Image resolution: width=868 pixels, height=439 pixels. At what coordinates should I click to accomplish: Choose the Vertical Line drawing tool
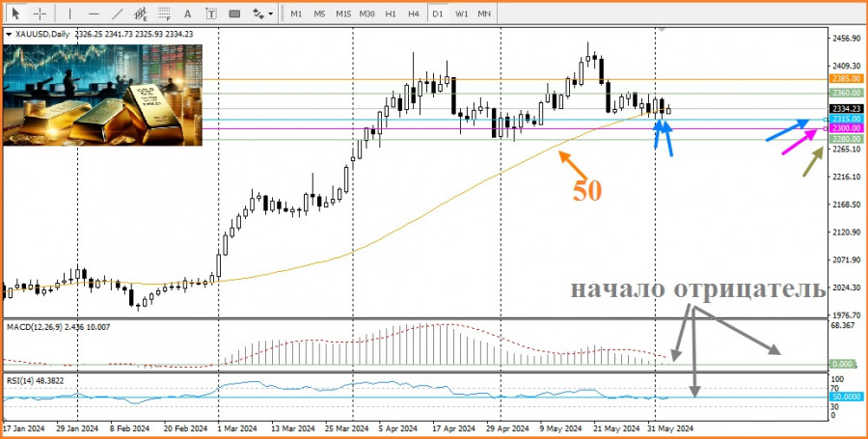coord(69,14)
